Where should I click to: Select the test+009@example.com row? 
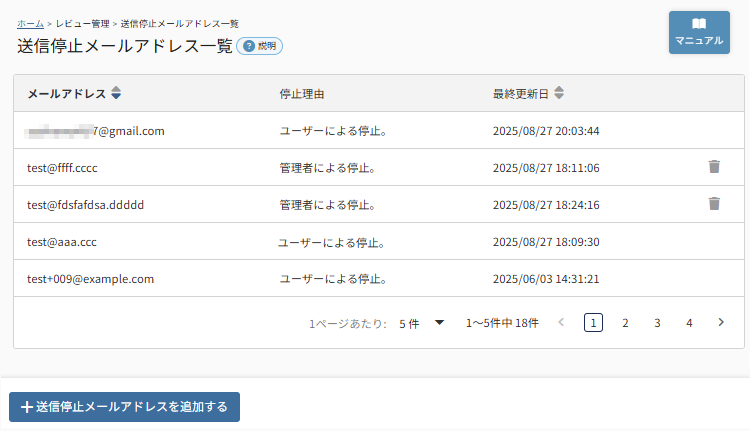[90, 279]
